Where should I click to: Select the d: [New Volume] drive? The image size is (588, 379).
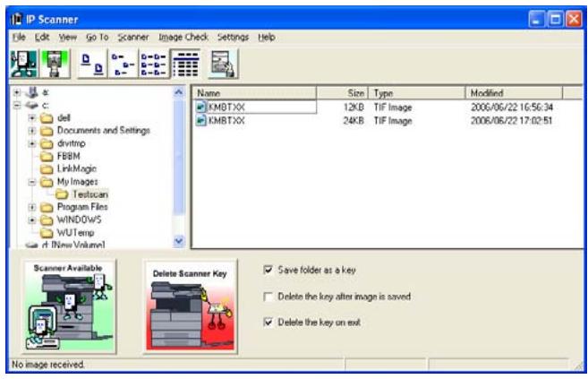[x=73, y=245]
